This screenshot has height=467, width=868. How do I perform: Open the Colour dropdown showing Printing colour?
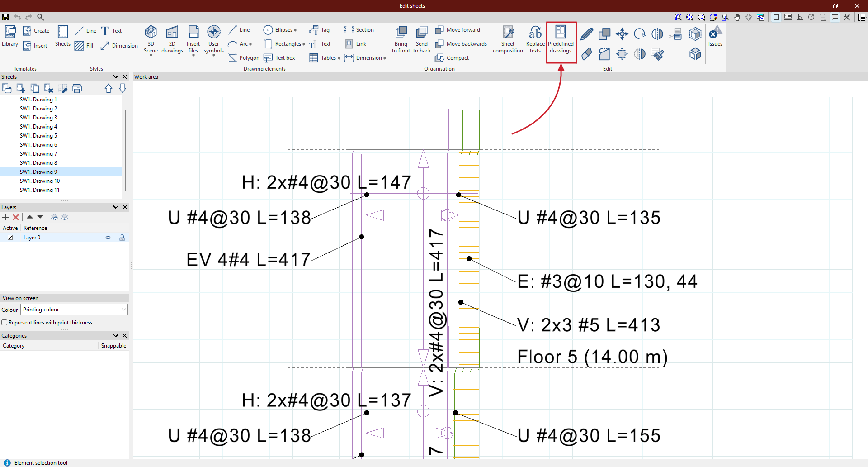point(74,310)
